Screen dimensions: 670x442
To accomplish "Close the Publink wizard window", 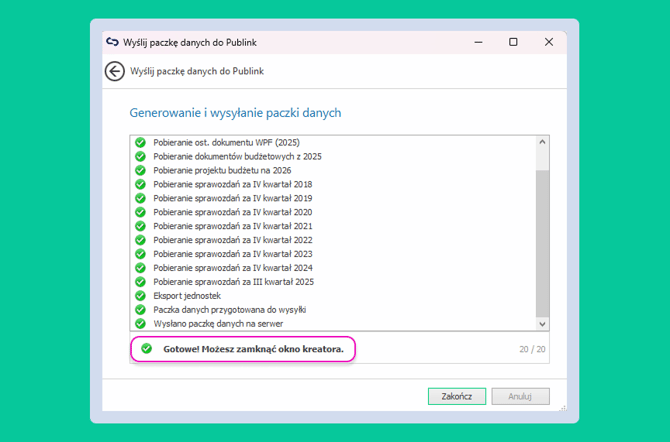I will [x=549, y=42].
